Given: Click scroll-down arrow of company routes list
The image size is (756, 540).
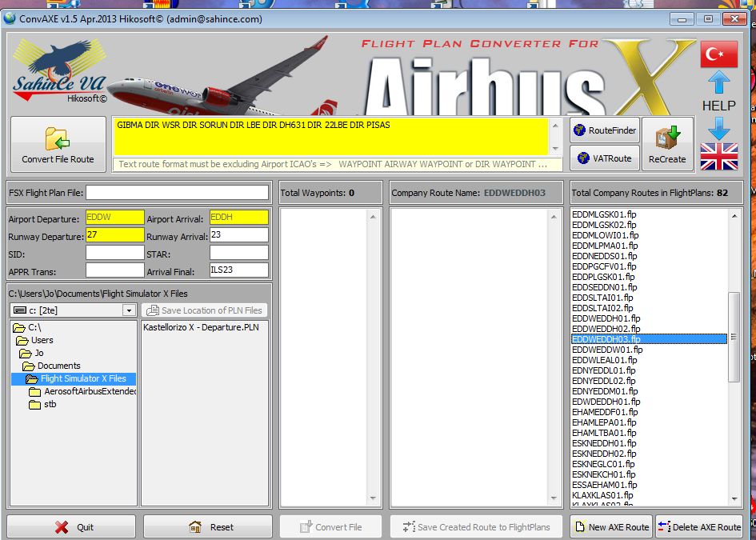Looking at the screenshot, I should (x=734, y=499).
